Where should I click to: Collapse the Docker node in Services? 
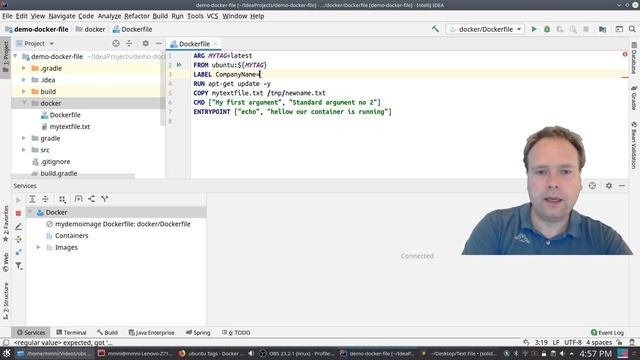click(30, 212)
